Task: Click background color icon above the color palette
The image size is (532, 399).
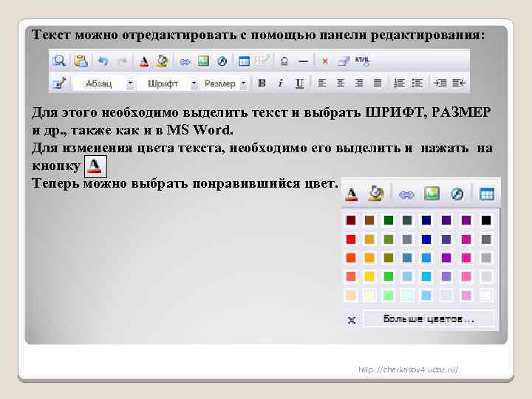Action: pyautogui.click(x=376, y=194)
